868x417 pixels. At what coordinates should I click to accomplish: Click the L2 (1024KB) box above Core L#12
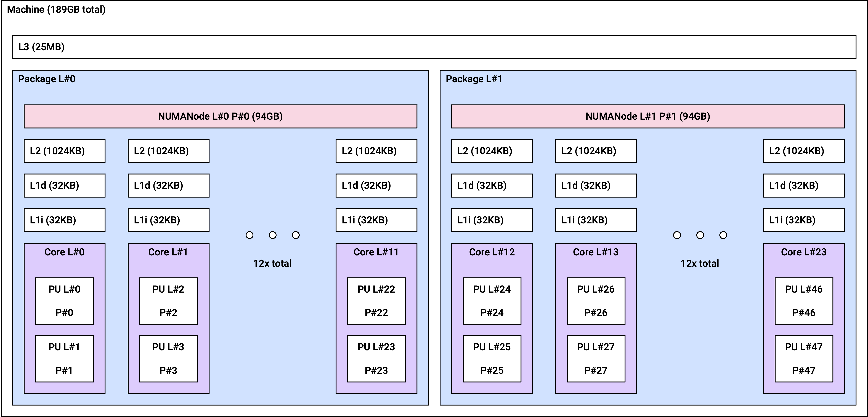[492, 151]
